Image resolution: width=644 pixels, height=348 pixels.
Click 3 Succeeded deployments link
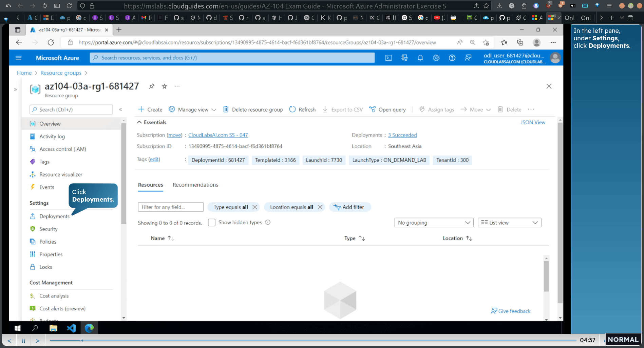(x=402, y=135)
